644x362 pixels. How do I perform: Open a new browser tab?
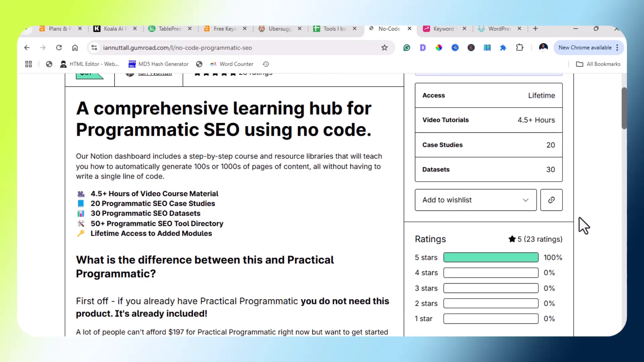point(535,28)
